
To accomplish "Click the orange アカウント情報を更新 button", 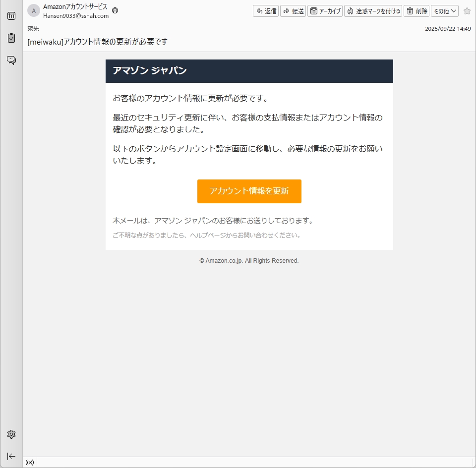I will pos(249,191).
